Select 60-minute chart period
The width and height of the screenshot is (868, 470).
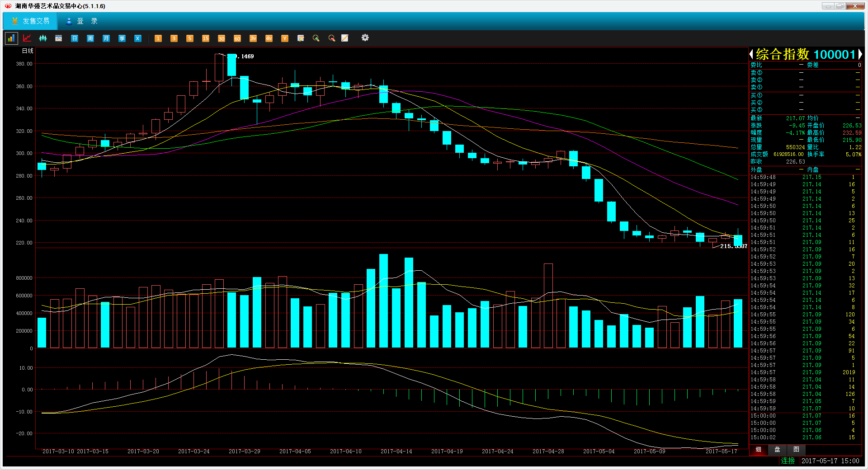point(237,38)
